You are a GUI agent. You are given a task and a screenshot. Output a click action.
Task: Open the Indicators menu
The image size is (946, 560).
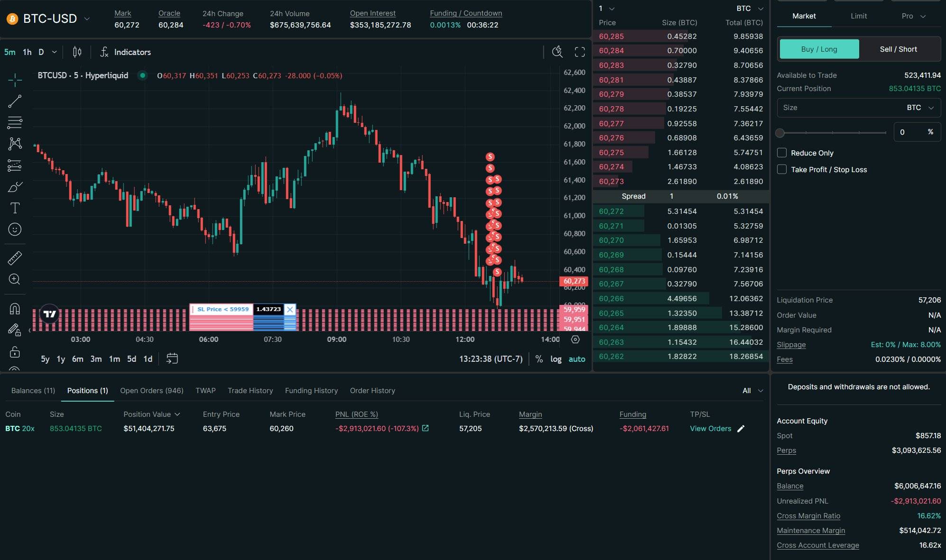click(125, 52)
